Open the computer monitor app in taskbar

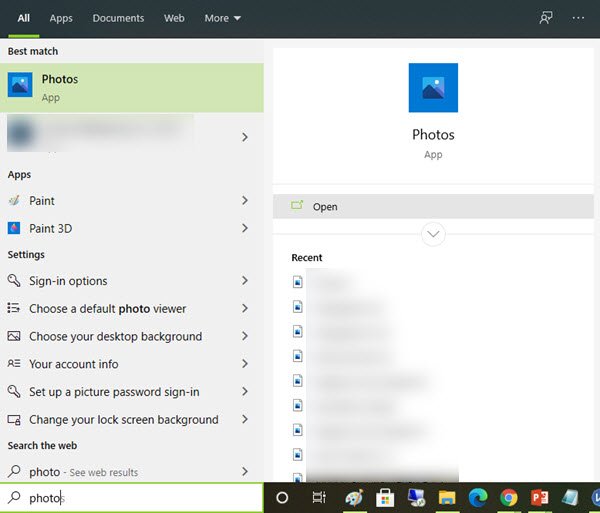pos(416,497)
